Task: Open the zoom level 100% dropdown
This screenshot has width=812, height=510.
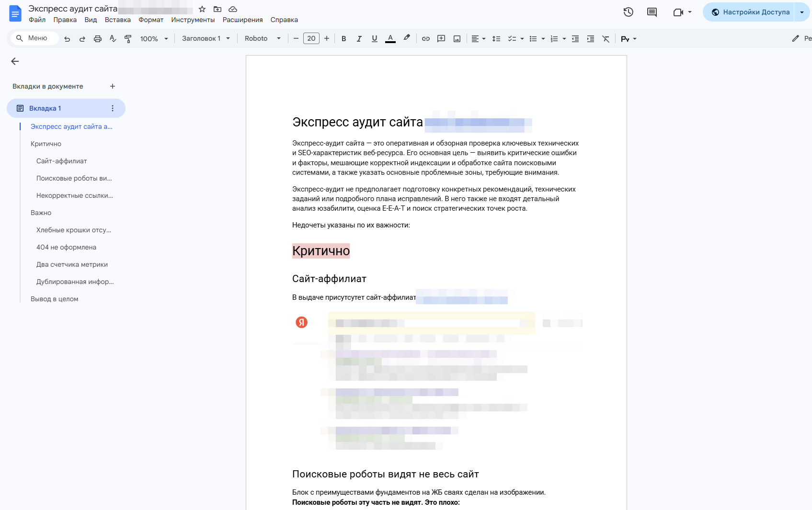Action: pyautogui.click(x=154, y=39)
